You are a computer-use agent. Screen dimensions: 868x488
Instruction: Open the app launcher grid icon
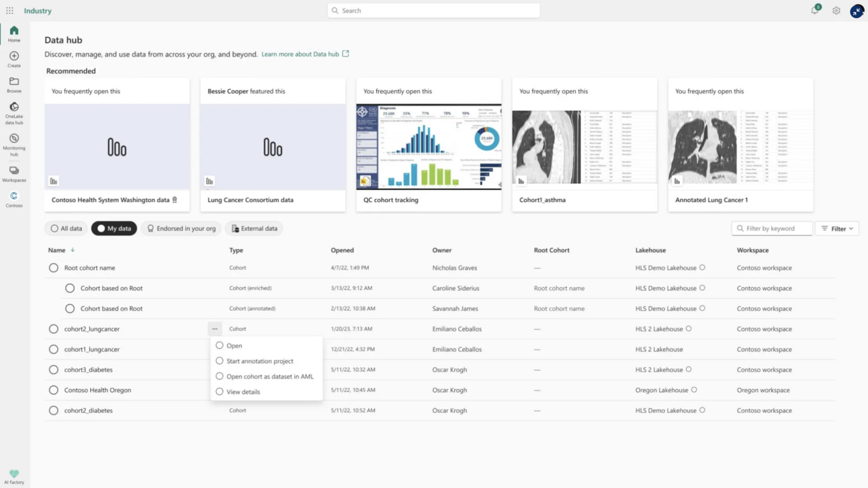(x=9, y=11)
